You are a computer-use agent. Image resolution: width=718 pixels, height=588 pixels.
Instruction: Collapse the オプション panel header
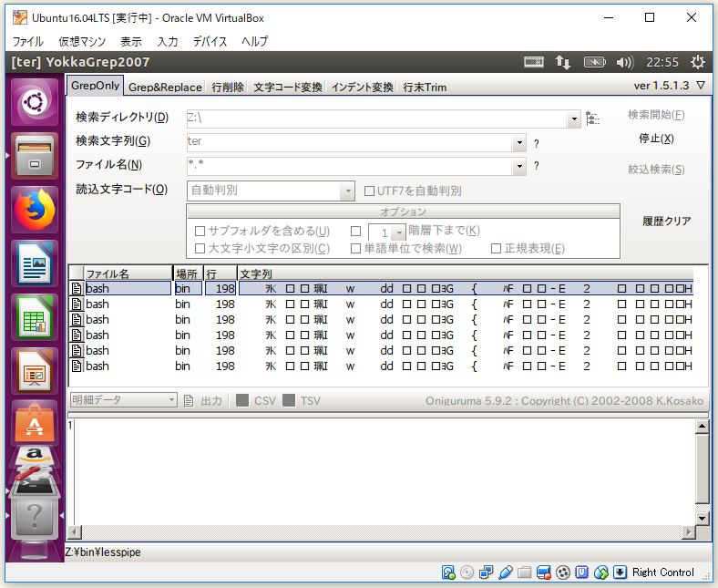[403, 211]
